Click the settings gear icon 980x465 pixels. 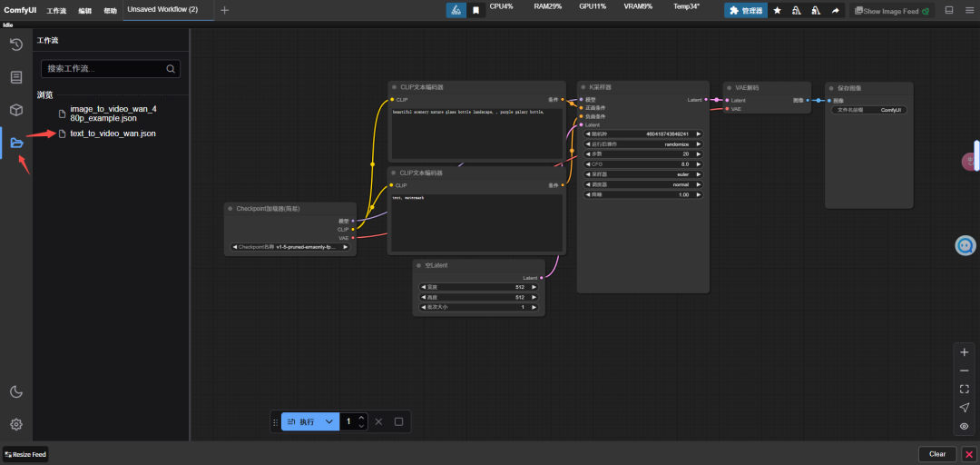coord(16,424)
